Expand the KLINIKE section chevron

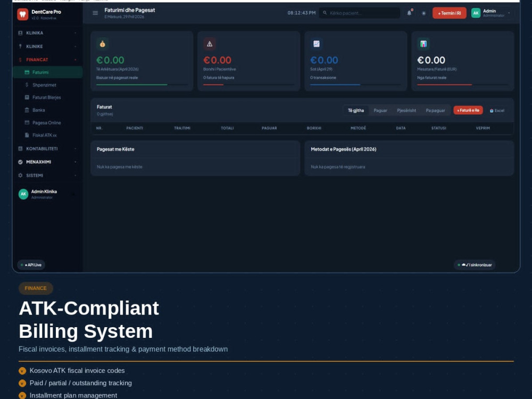click(75, 46)
